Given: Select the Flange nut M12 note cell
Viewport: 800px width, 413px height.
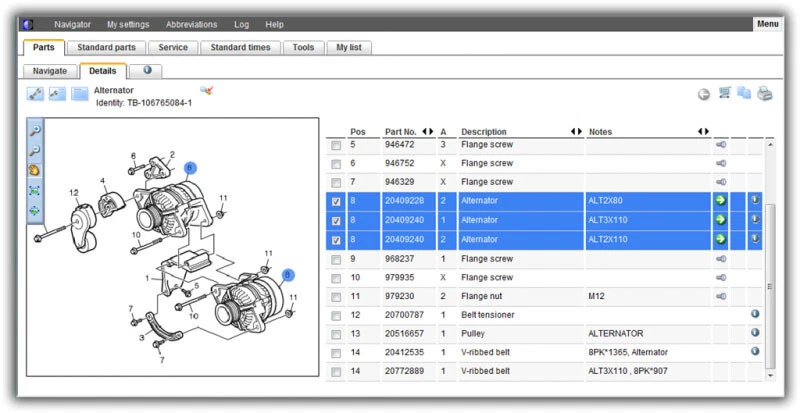Looking at the screenshot, I should pyautogui.click(x=649, y=296).
